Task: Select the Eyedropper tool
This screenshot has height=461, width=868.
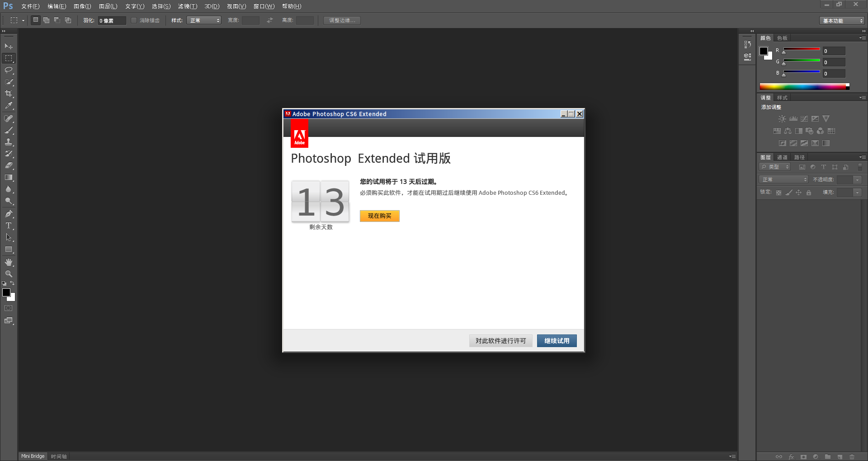Action: click(9, 106)
